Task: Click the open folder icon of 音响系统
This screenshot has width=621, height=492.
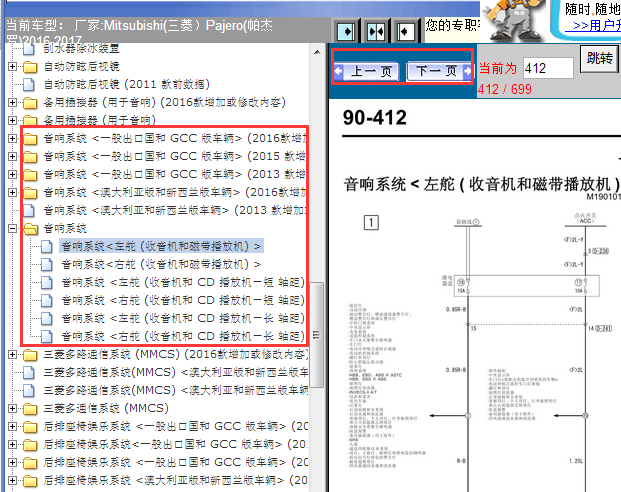Action: 30,229
